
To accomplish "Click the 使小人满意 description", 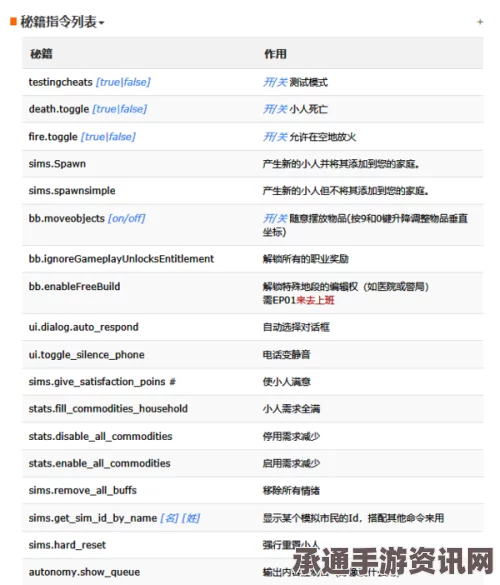I will point(287,381).
